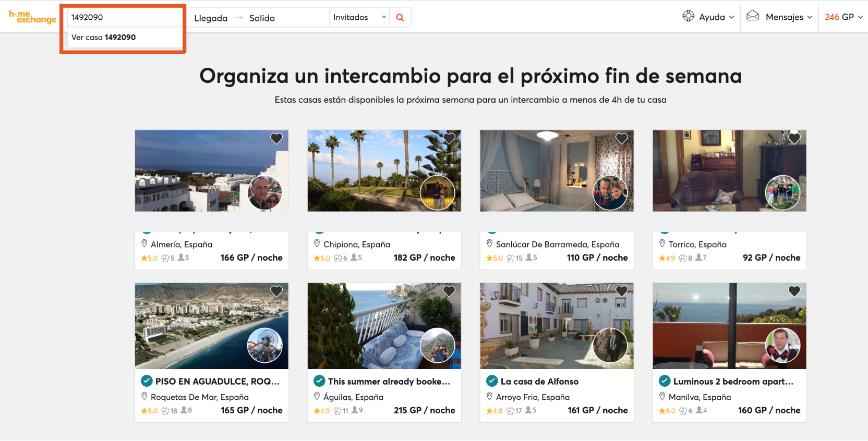
Task: Click the Llegada arrival date field
Action: 211,18
